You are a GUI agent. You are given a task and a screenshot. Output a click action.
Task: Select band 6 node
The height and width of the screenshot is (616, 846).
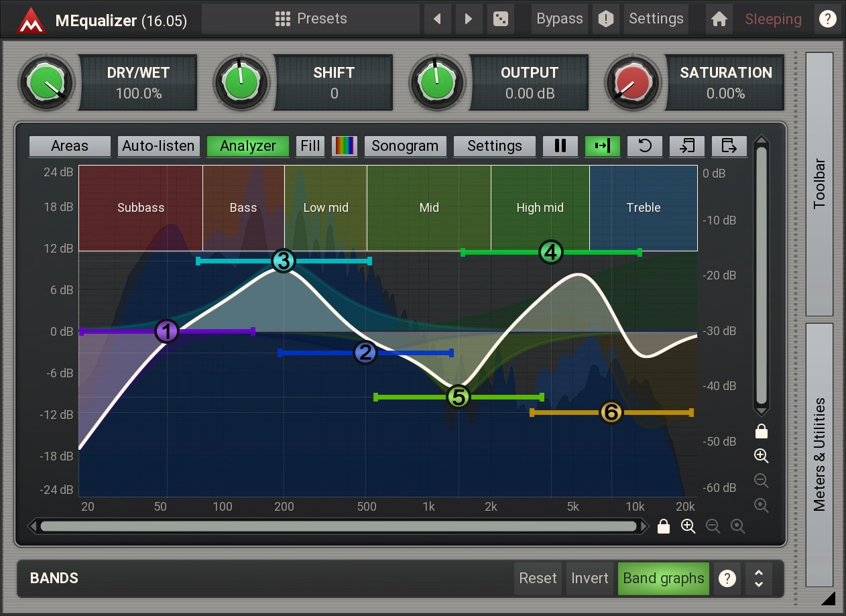pos(611,412)
